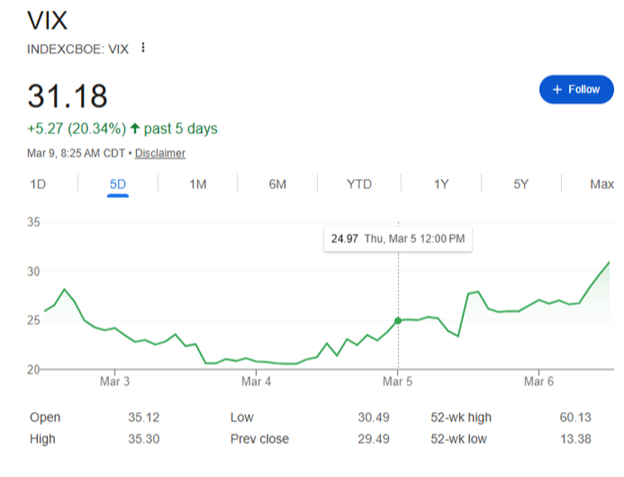Switch chart to 1M range

pos(198,184)
